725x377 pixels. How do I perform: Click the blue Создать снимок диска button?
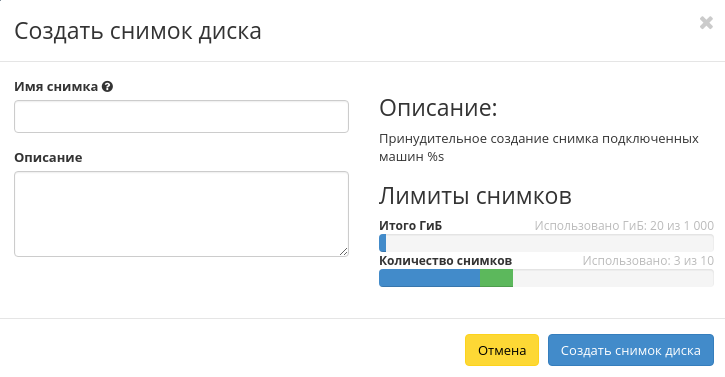(631, 350)
